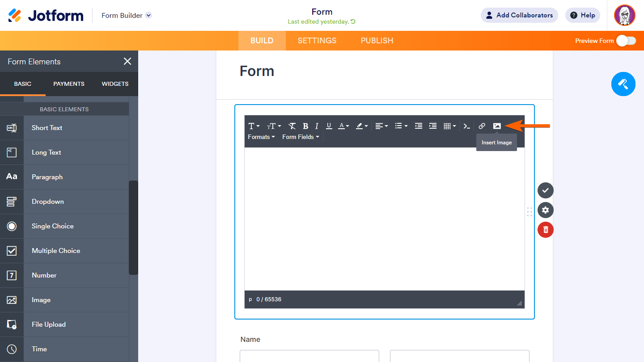Close the Form Elements panel
This screenshot has height=362, width=644.
click(127, 61)
